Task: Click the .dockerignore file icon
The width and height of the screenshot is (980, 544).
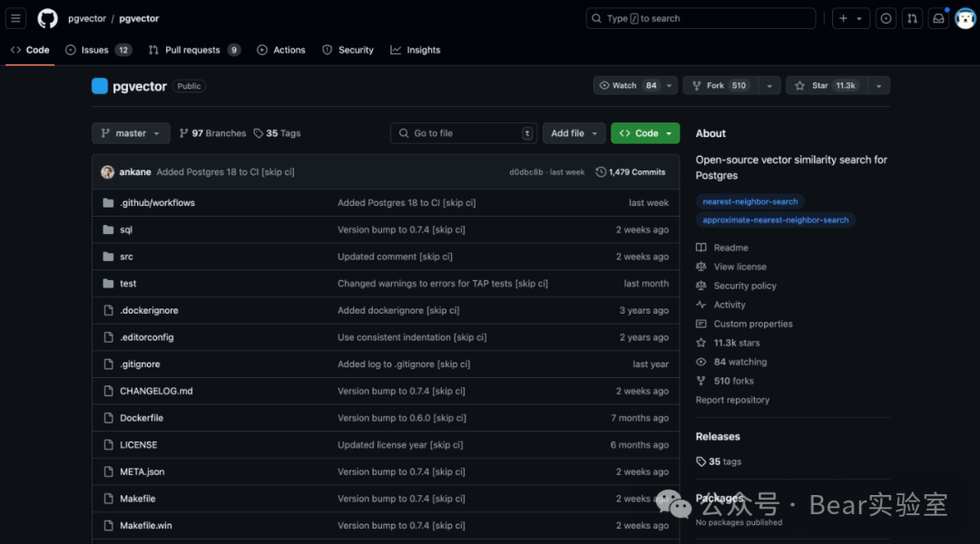Action: coord(108,310)
